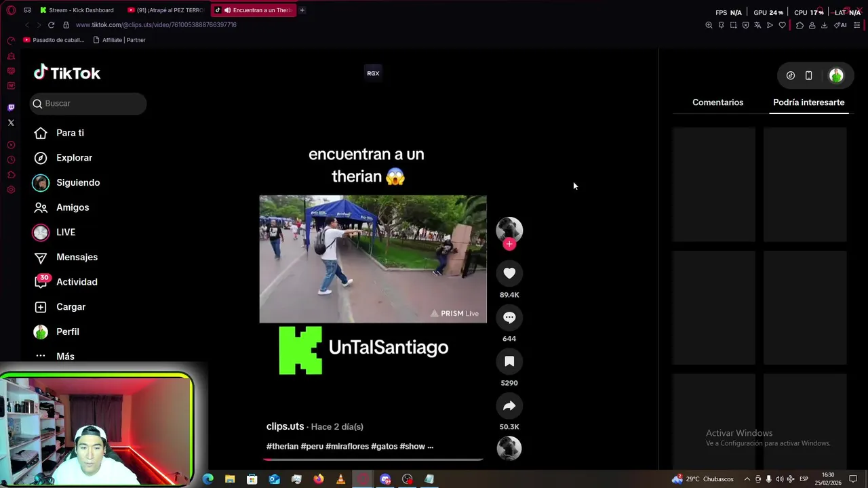Viewport: 868px width, 488px height.
Task: Switch to the YouTube PEZ TERROR tab
Action: click(x=166, y=10)
